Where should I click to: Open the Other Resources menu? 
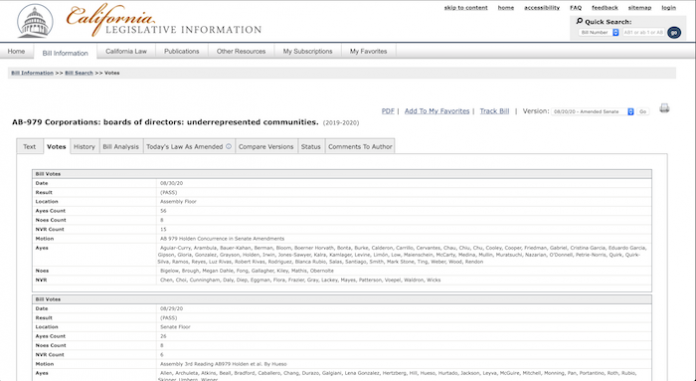click(x=241, y=51)
